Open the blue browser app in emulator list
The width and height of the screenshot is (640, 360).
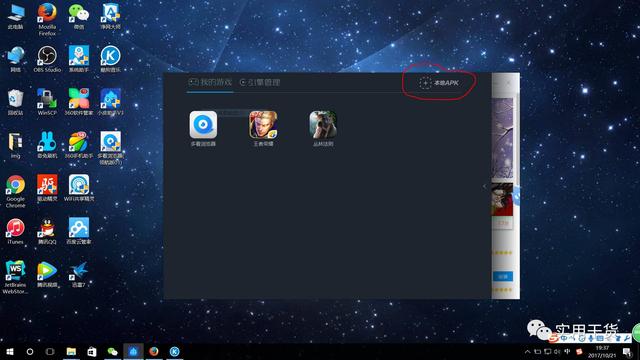203,124
